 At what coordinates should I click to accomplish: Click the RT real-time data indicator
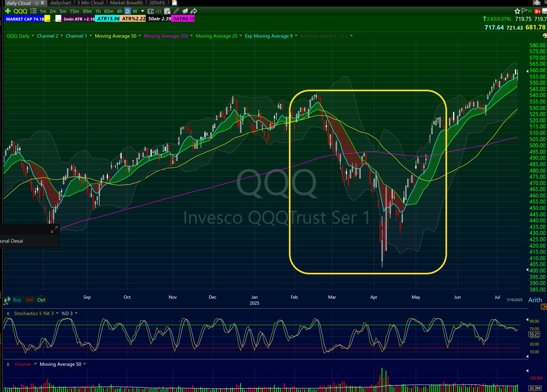click(x=530, y=11)
